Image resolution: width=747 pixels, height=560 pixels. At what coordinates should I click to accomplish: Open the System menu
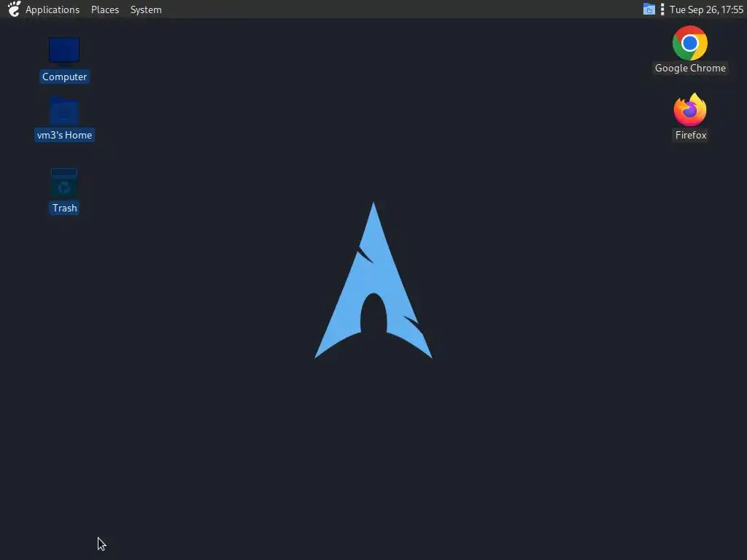click(146, 9)
